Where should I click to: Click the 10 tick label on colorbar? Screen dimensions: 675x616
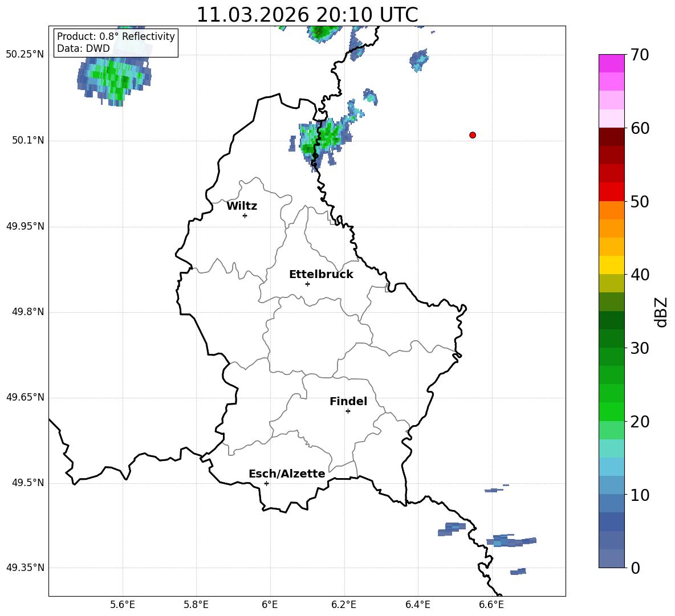(x=640, y=495)
